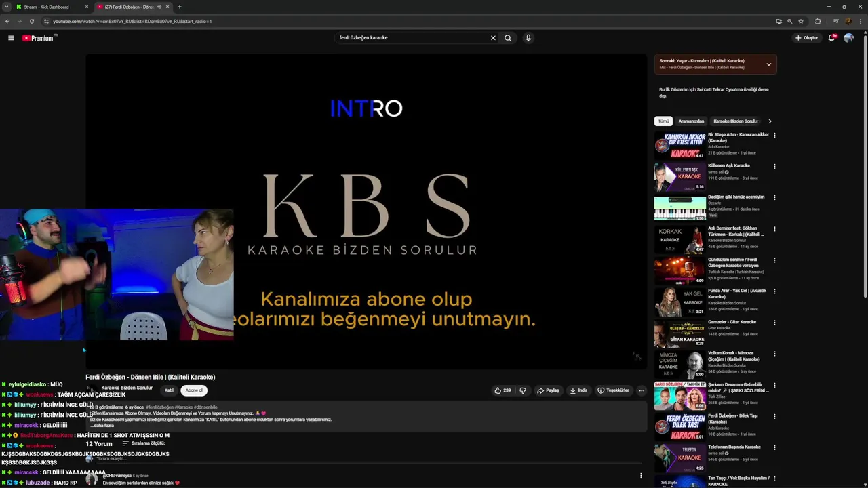The image size is (868, 488).
Task: Open Telefonun Başında Karaoke video
Action: pos(679,457)
